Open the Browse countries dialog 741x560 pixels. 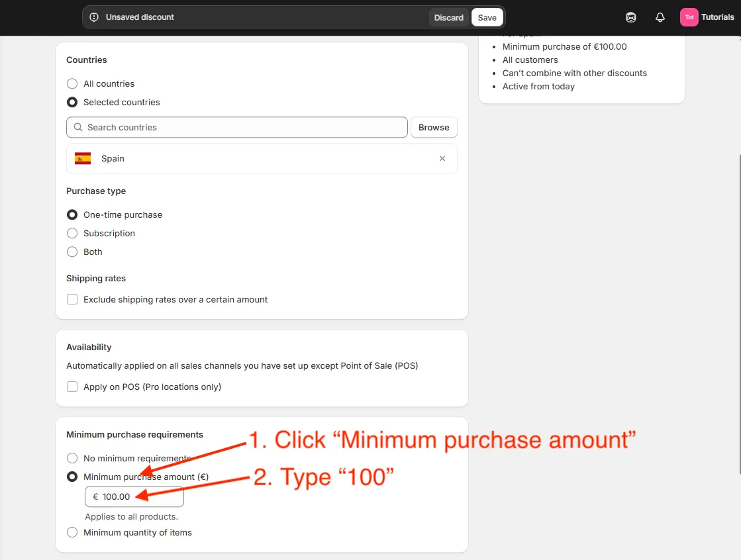tap(434, 127)
